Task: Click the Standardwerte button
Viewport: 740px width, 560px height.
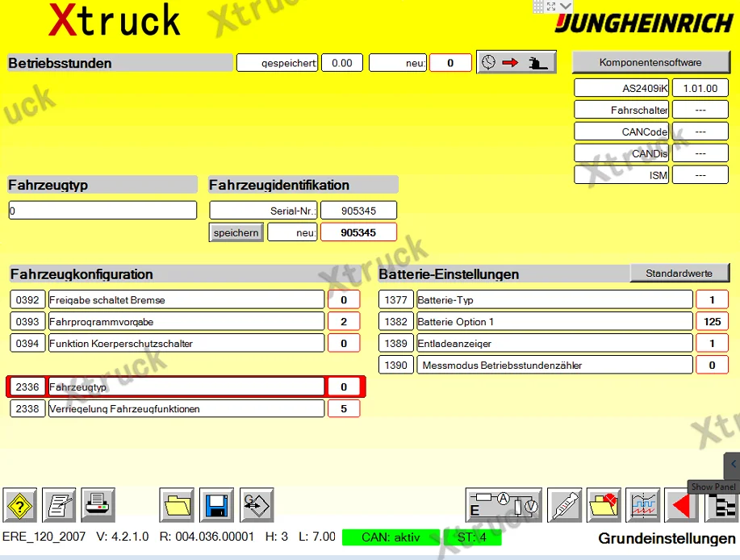Action: point(679,274)
